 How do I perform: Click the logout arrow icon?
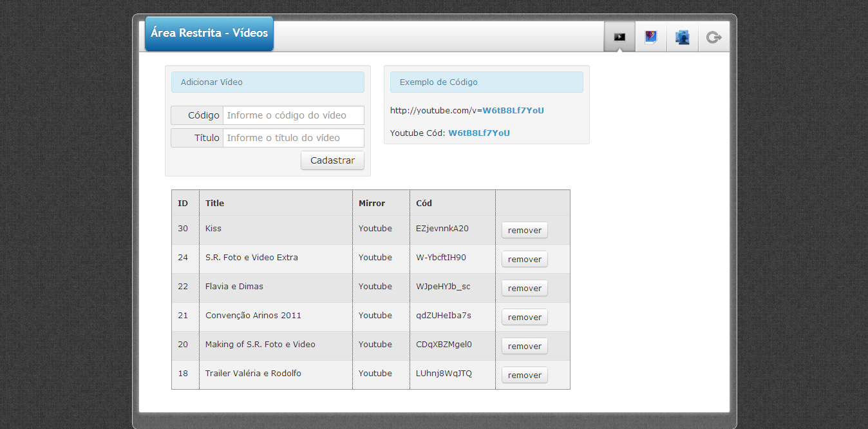point(713,37)
